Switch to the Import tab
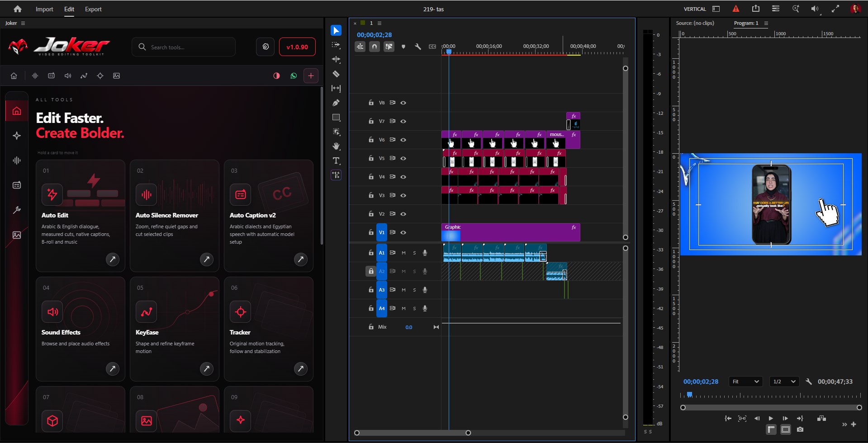This screenshot has height=443, width=868. tap(44, 9)
